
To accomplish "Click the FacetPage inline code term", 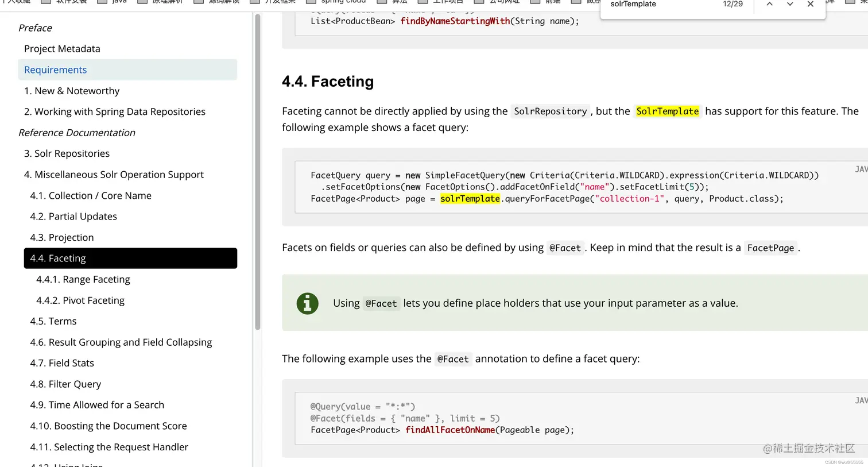I will pos(770,248).
